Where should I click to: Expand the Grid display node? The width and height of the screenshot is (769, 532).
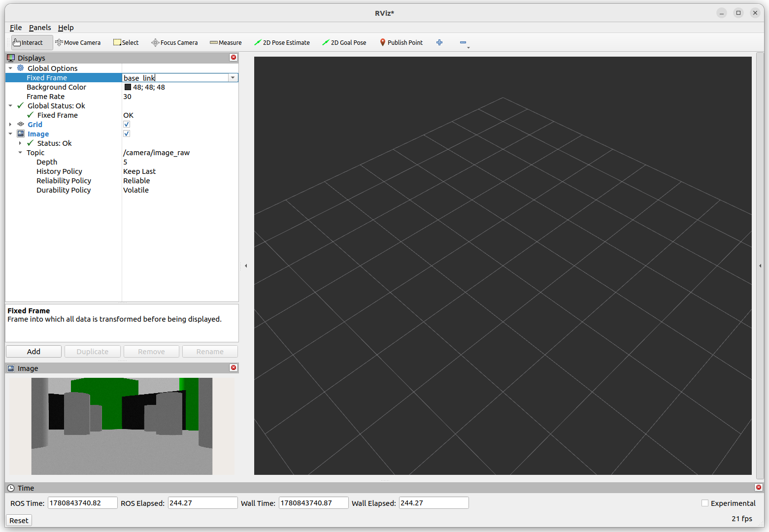pos(10,124)
